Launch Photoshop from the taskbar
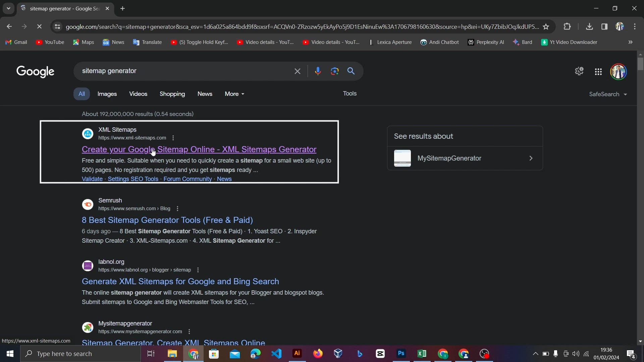Screen dimensions: 644x362 pyautogui.click(x=401, y=354)
